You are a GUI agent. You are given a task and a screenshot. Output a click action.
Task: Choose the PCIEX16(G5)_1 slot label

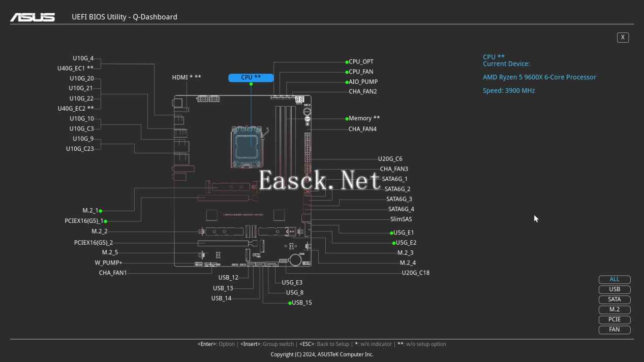point(84,221)
